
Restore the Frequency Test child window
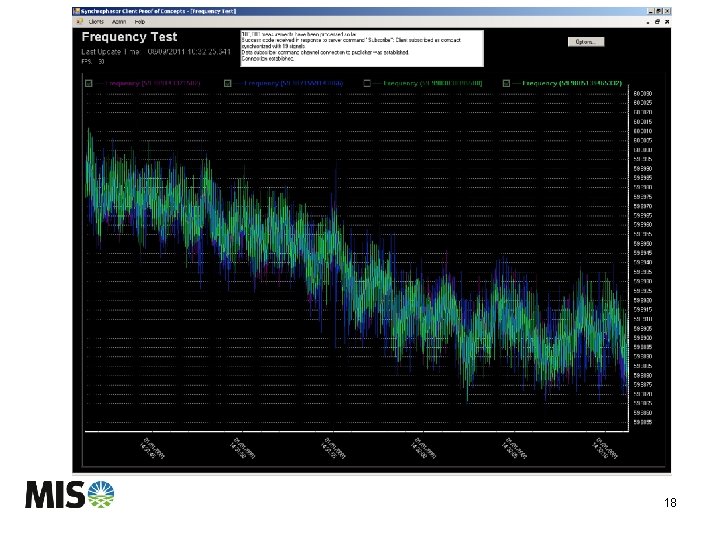pos(658,22)
